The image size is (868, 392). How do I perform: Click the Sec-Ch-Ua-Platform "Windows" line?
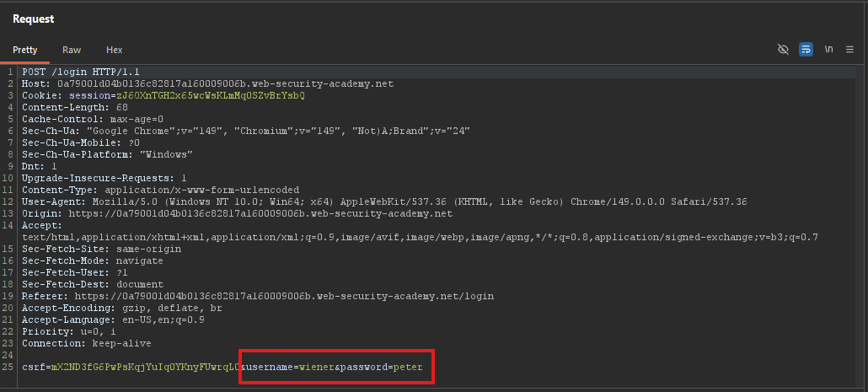coord(107,154)
